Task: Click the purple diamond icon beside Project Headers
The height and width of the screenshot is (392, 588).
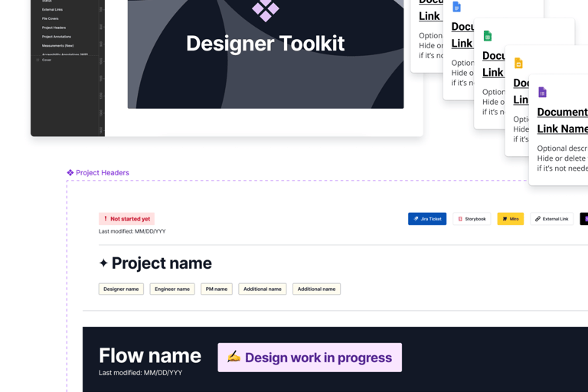Action: click(x=70, y=172)
